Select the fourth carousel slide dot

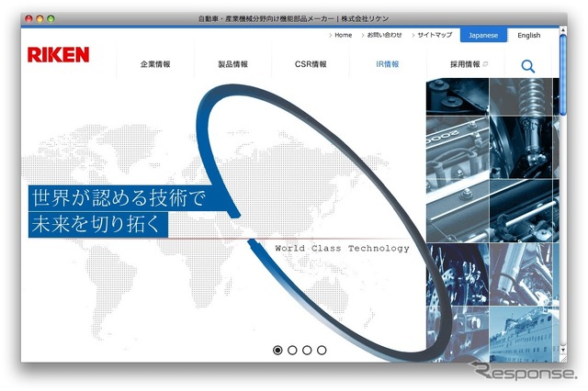(x=322, y=351)
